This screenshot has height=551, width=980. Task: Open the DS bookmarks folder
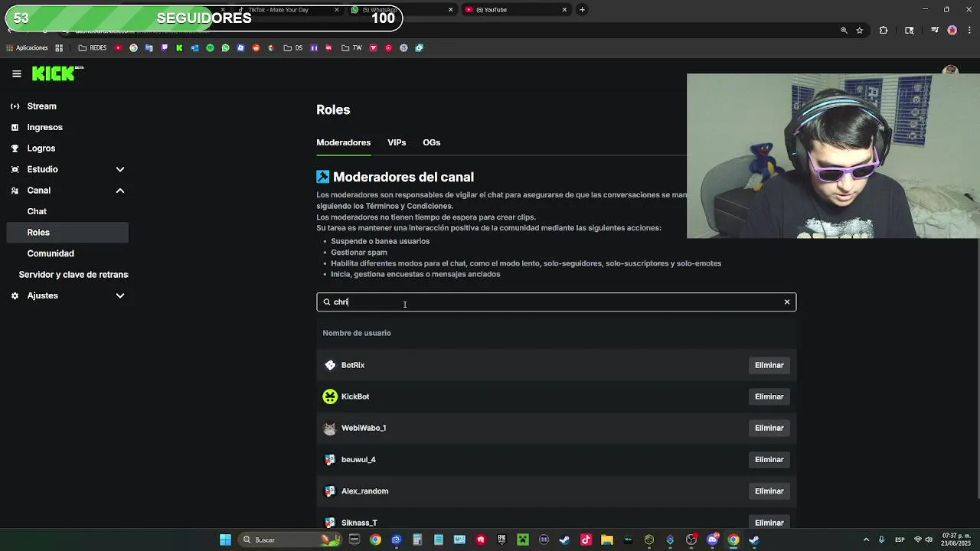point(292,47)
